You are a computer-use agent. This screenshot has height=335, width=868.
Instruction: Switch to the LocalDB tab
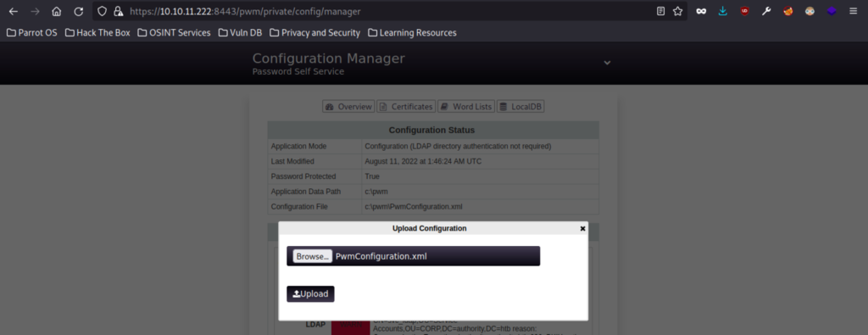tap(520, 106)
